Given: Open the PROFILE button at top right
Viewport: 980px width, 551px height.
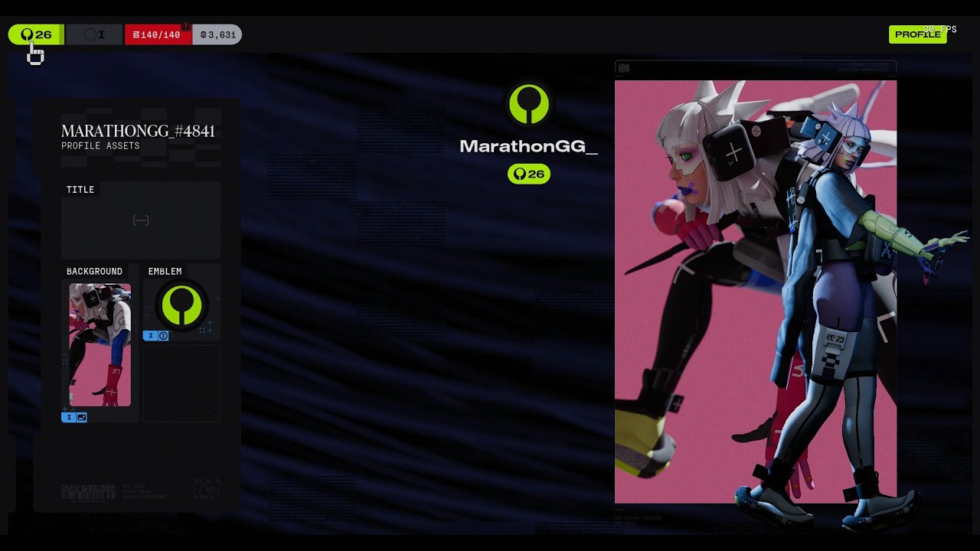Looking at the screenshot, I should coord(917,34).
